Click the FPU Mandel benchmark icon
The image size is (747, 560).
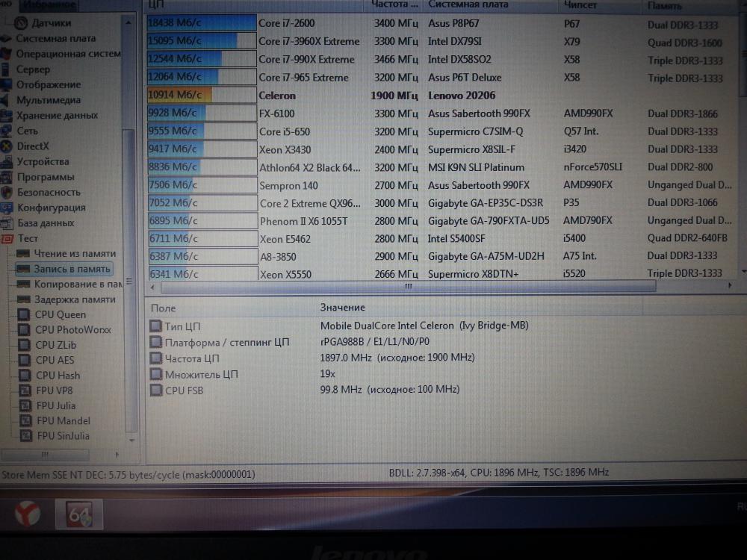(x=25, y=421)
